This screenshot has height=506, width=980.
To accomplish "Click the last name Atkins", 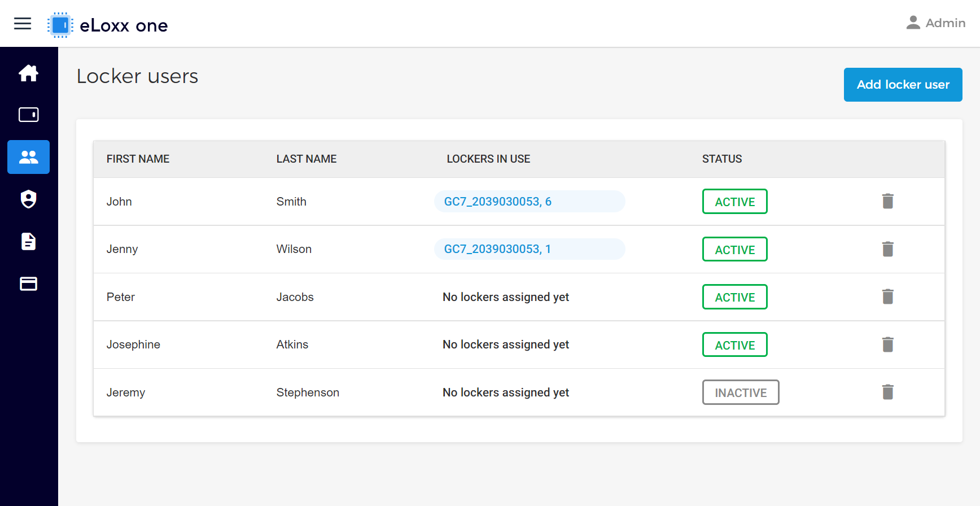I will click(x=292, y=344).
